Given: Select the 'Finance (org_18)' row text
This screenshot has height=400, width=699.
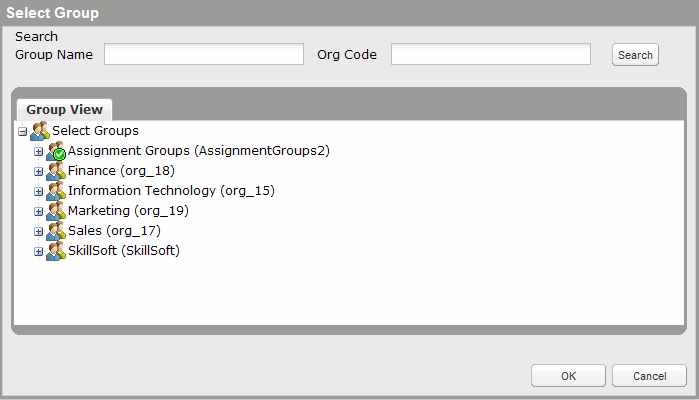Looking at the screenshot, I should tap(121, 171).
